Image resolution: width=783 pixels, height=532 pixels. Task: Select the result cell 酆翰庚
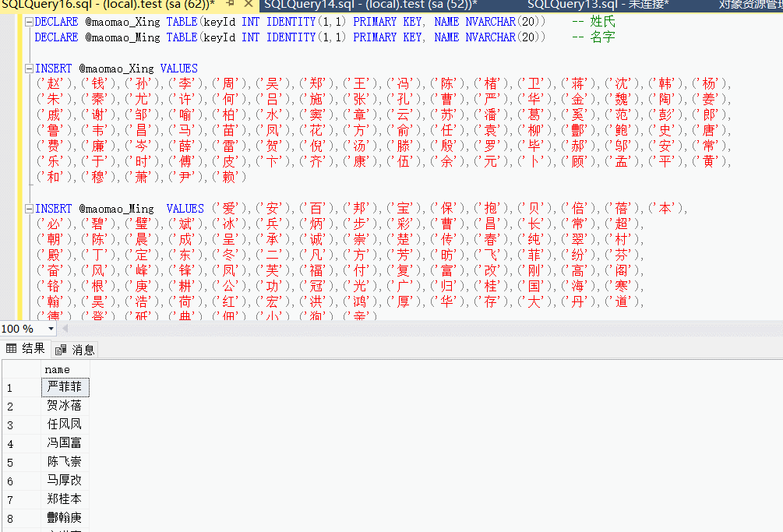65,518
